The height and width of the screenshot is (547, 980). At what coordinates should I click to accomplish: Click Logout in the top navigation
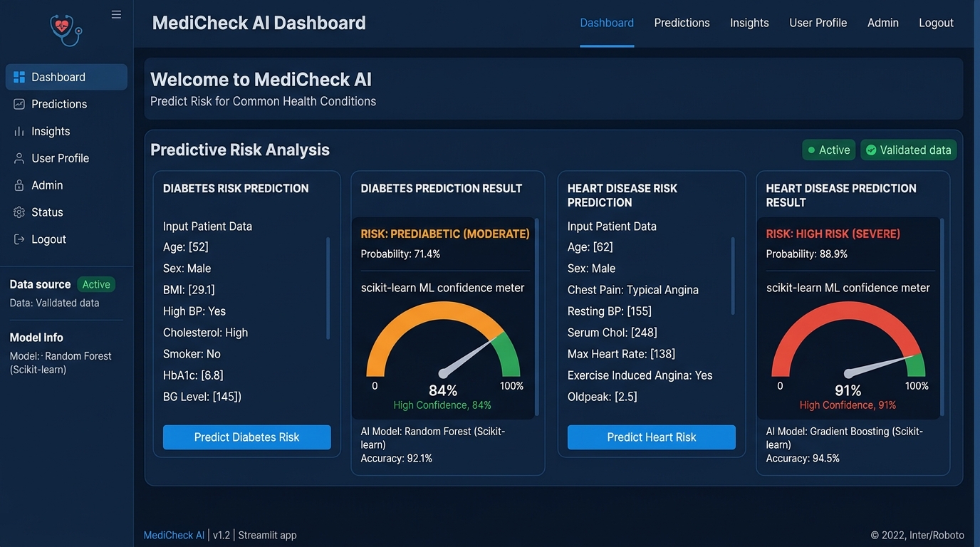pos(936,23)
